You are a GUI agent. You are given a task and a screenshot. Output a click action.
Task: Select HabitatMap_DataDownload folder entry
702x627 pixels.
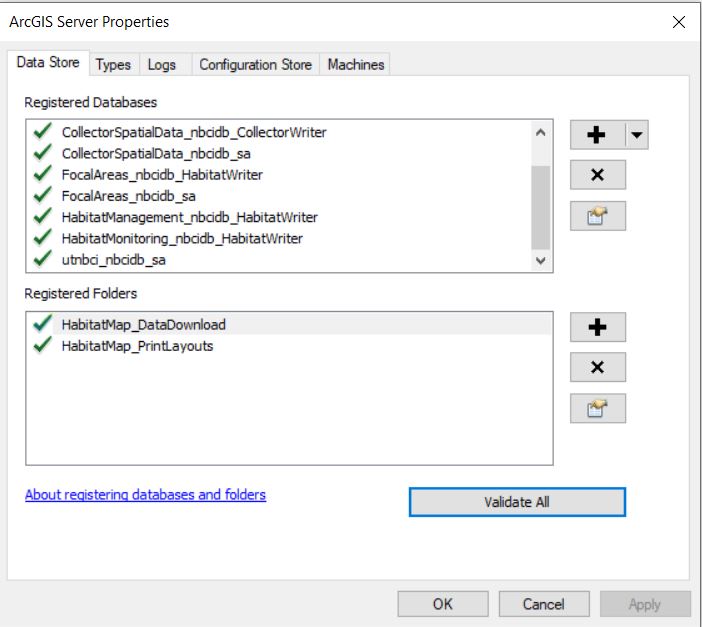click(144, 324)
